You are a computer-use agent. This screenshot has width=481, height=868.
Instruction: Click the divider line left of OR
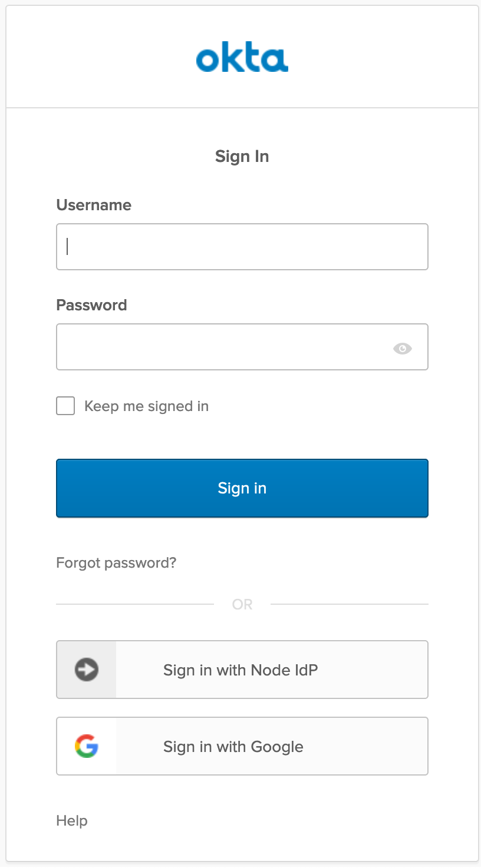pos(134,604)
